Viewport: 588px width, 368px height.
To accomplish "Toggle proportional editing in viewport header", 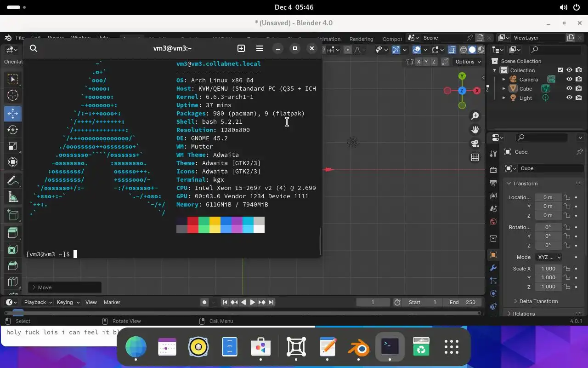I will [x=348, y=50].
